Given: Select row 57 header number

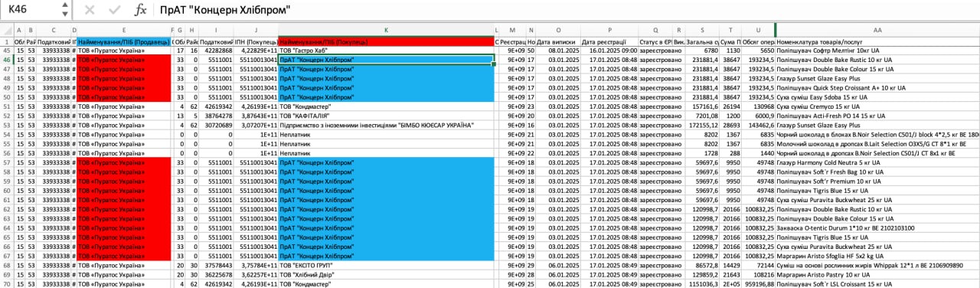Looking at the screenshot, I should point(7,162).
